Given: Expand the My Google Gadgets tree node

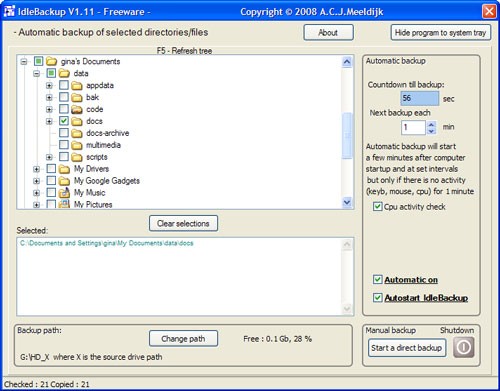Looking at the screenshot, I should pyautogui.click(x=36, y=181).
